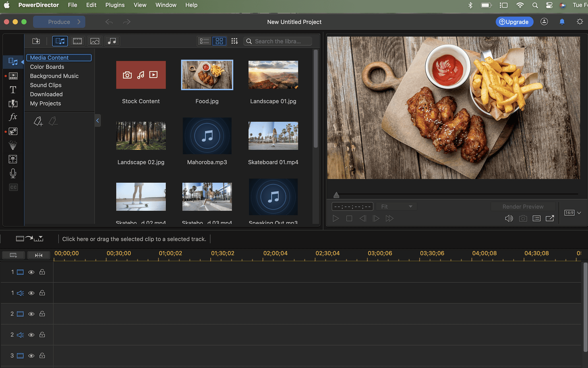Open the Voice-Over recording room
Viewport: 588px width, 368px height.
point(13,173)
